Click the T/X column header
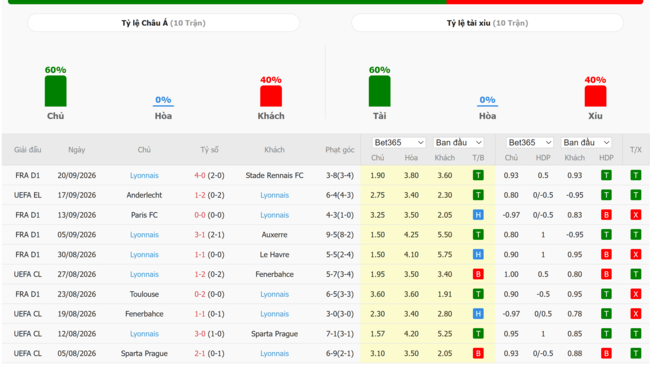650x369 pixels. [635, 150]
